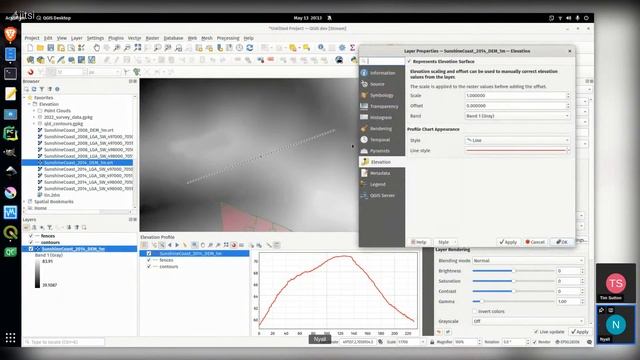Open the Layer menu
This screenshot has width=640, height=360.
click(x=77, y=38)
